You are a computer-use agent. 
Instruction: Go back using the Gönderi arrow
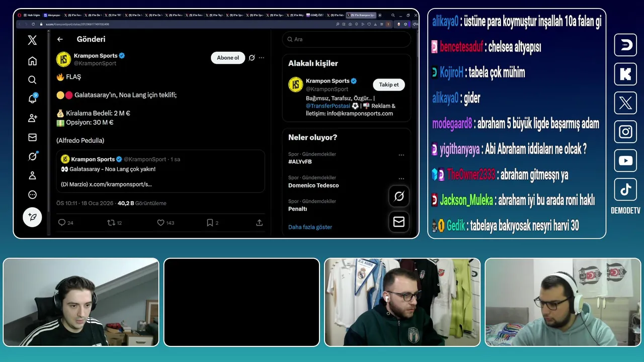60,39
